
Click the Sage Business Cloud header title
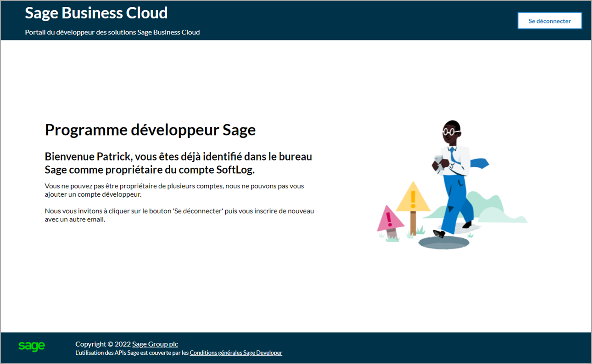pos(96,13)
